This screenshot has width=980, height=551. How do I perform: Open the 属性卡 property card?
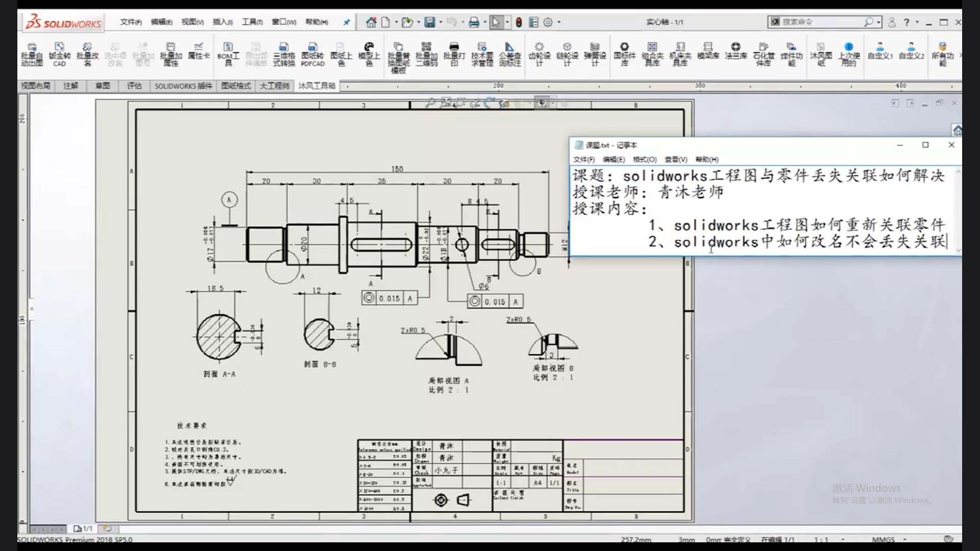click(x=199, y=52)
